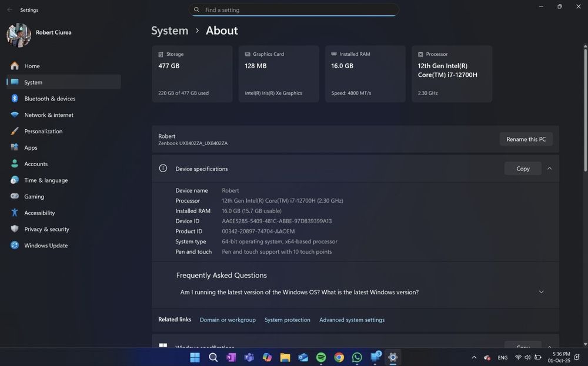Screen dimensions: 588x366
Task: Click the Accessibility figure icon
Action: [15, 213]
